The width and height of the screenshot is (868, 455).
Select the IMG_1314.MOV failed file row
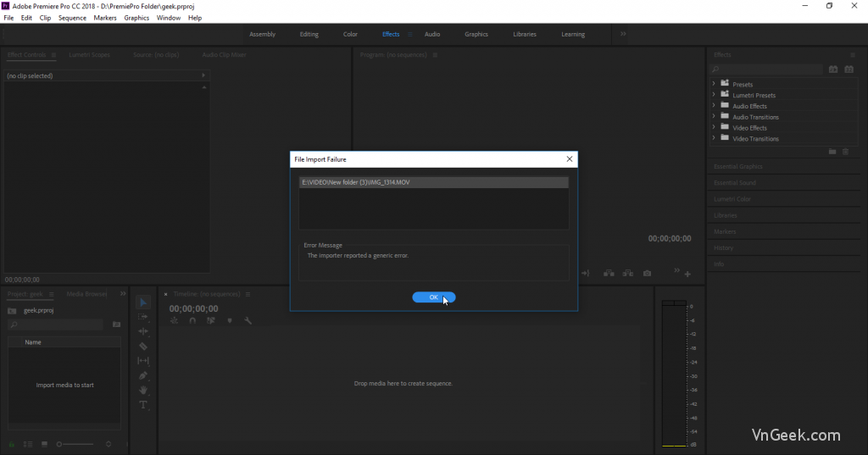coord(433,182)
